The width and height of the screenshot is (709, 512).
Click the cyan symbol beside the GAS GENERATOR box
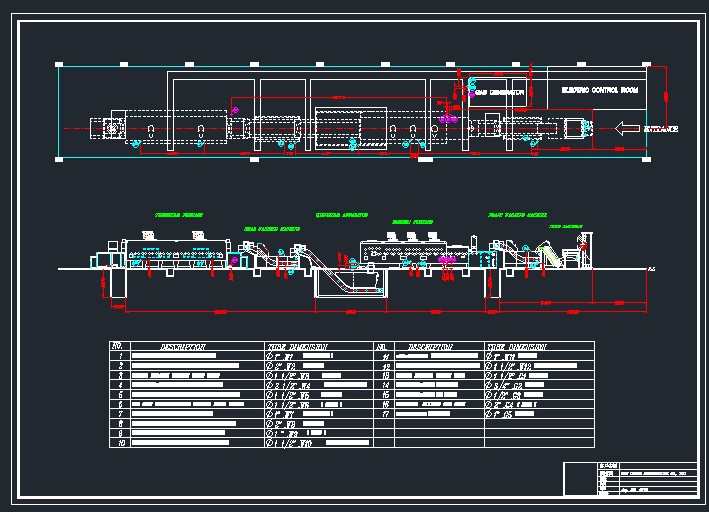click(472, 82)
